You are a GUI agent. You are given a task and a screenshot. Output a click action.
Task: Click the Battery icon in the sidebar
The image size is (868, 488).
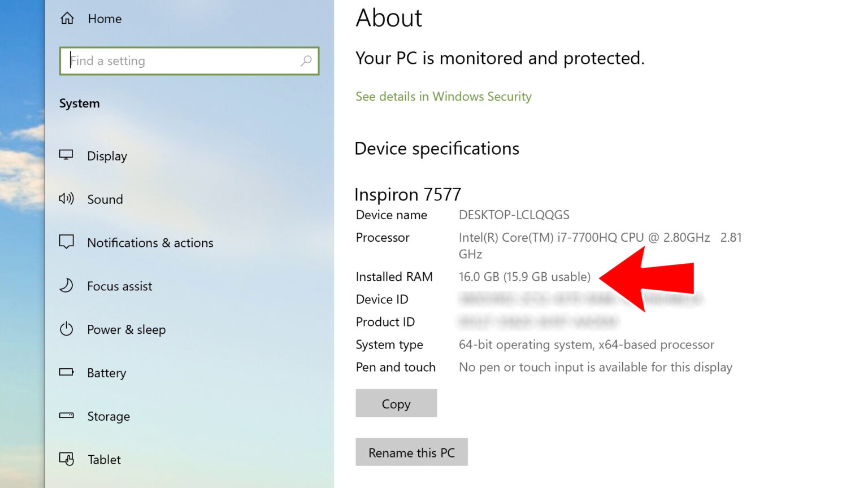point(67,373)
